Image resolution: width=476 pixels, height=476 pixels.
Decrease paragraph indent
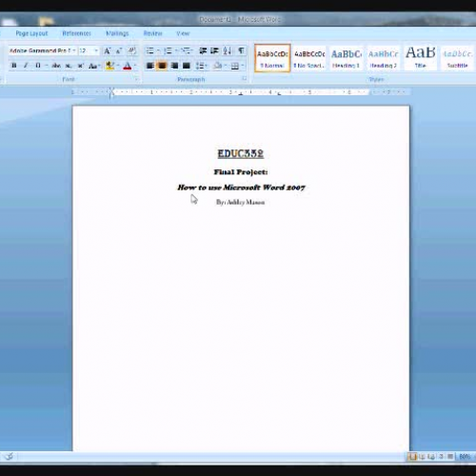(203, 50)
